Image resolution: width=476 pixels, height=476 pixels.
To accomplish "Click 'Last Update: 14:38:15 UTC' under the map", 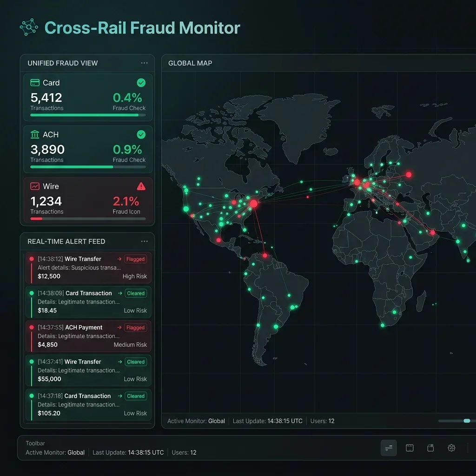I will 267,421.
